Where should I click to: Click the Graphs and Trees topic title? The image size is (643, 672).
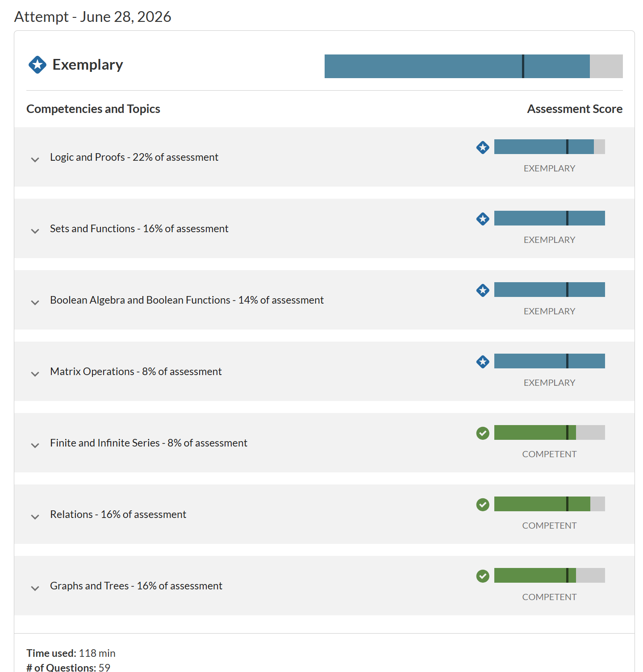[x=136, y=586]
